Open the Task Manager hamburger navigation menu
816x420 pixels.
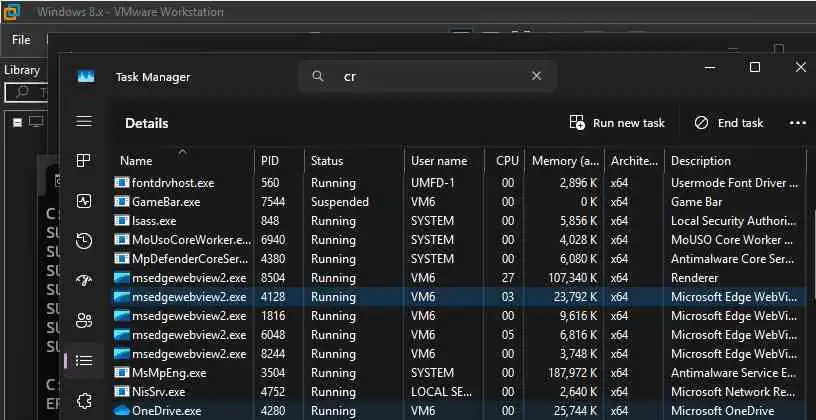pos(84,121)
